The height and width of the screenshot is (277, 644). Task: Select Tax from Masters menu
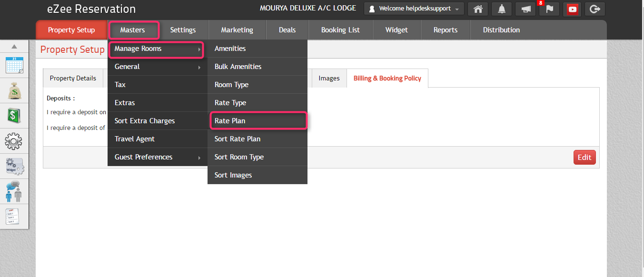click(x=158, y=85)
